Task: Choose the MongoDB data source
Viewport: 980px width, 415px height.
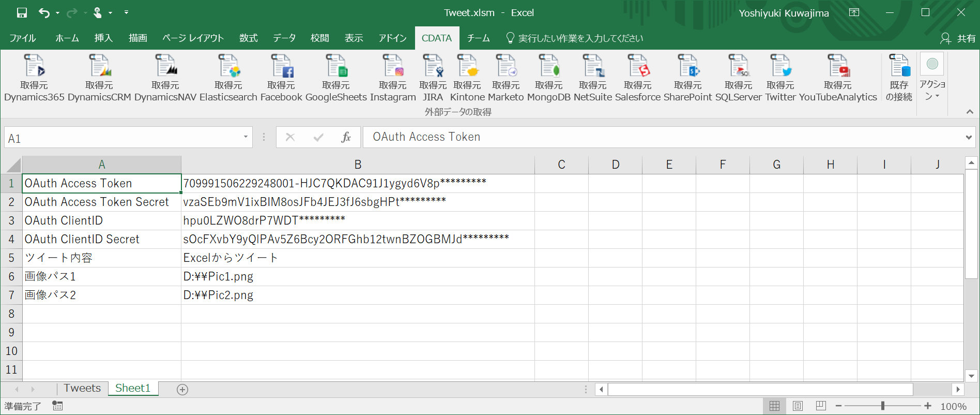Action: (x=549, y=78)
